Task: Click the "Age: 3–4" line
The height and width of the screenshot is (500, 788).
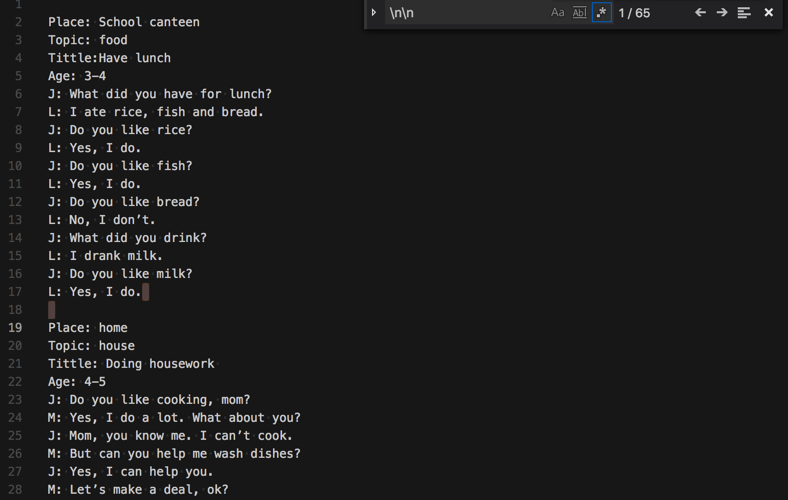Action: 77,76
